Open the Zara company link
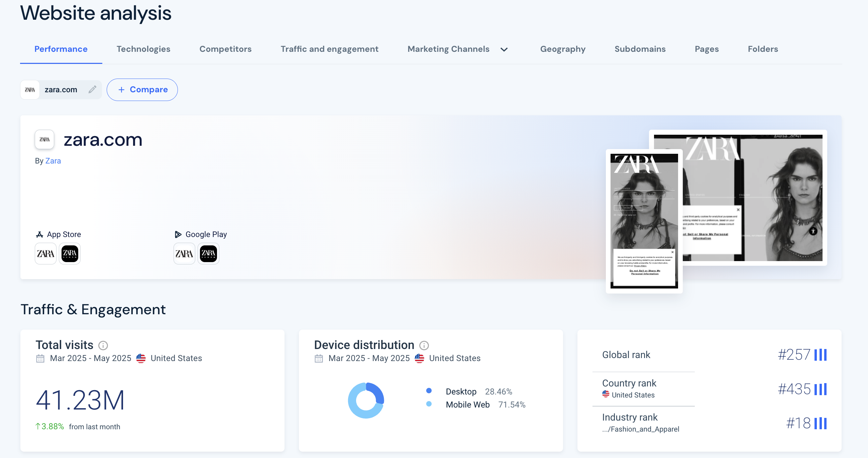Viewport: 868px width, 458px height. point(53,161)
